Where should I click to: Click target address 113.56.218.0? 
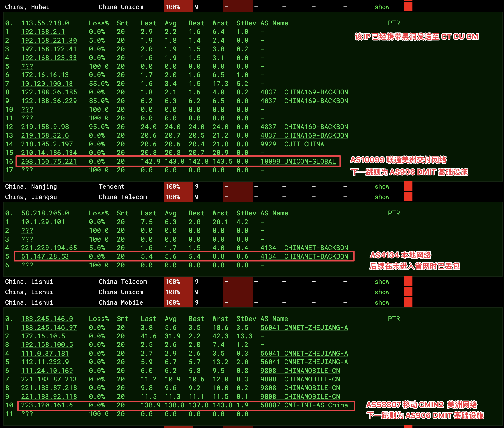pos(45,23)
